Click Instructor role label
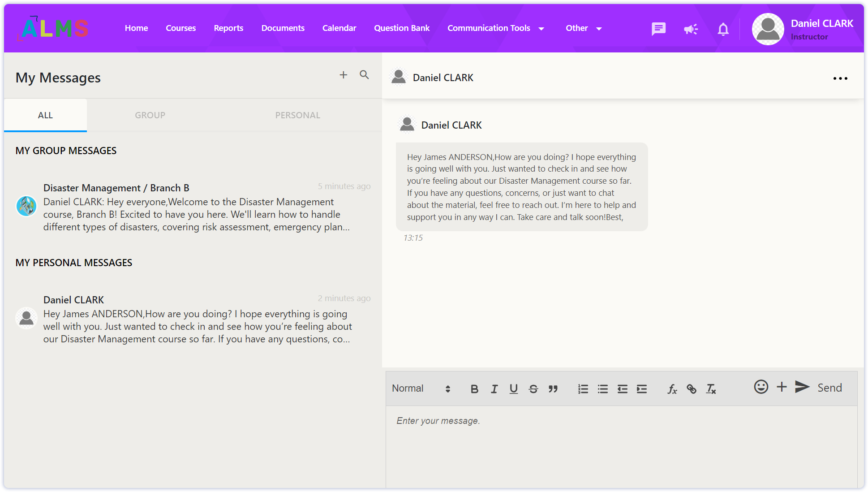868x492 pixels. [809, 37]
